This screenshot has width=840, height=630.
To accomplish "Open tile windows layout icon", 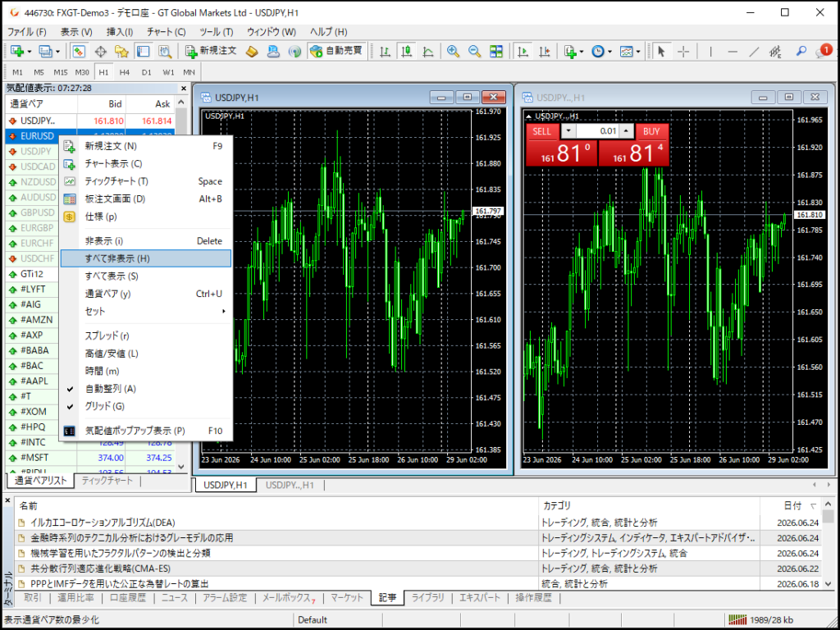I will (x=496, y=52).
